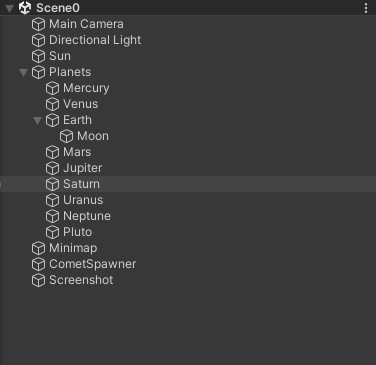Select Jupiter in the hierarchy
Screen dimensions: 376x365
tap(83, 168)
